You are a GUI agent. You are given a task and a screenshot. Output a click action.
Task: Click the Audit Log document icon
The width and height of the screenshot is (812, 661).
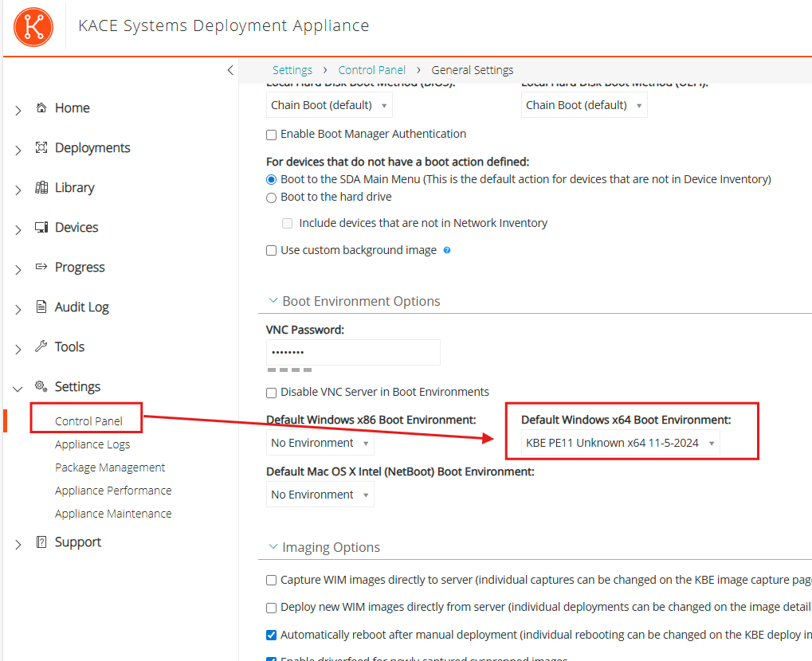(41, 307)
